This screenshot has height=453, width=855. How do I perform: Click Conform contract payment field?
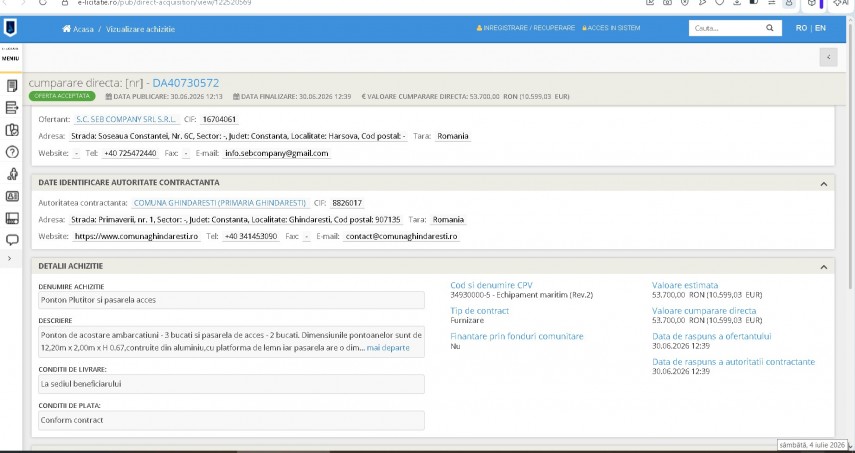(x=231, y=420)
